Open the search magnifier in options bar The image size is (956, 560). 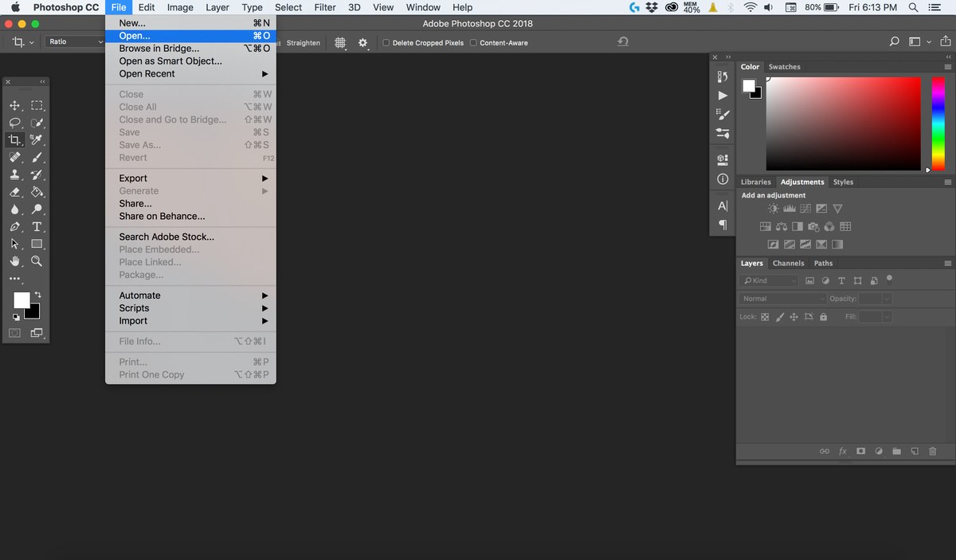coord(894,42)
